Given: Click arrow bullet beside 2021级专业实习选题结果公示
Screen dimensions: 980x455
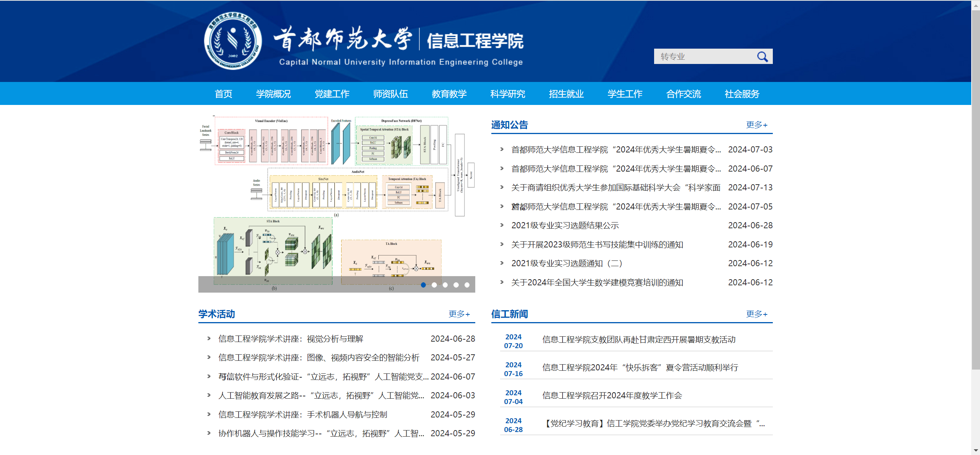Looking at the screenshot, I should click(502, 225).
